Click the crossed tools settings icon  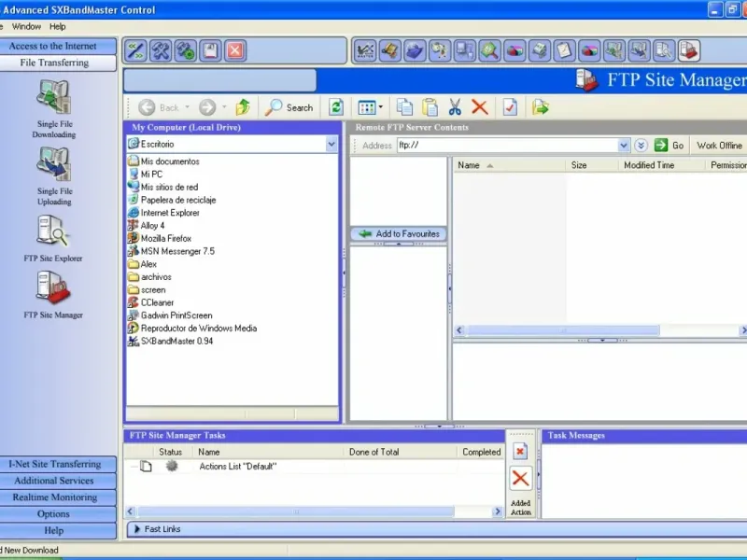click(x=161, y=50)
